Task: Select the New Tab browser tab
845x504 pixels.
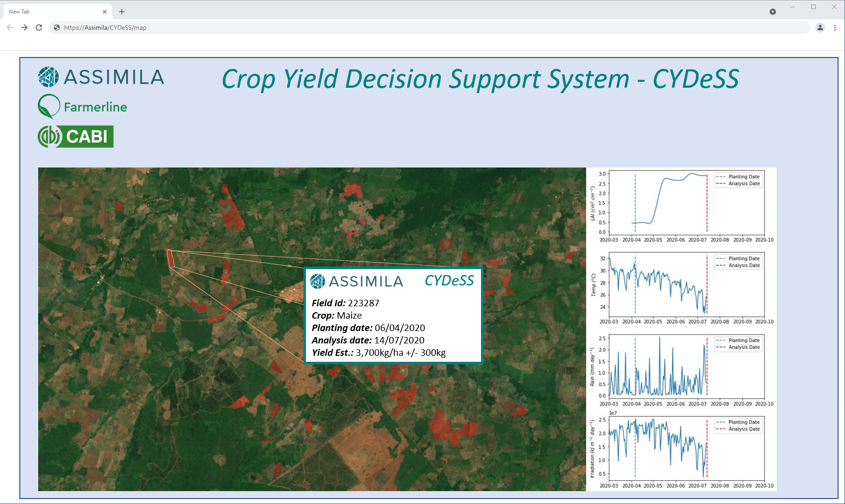Action: pyautogui.click(x=50, y=11)
